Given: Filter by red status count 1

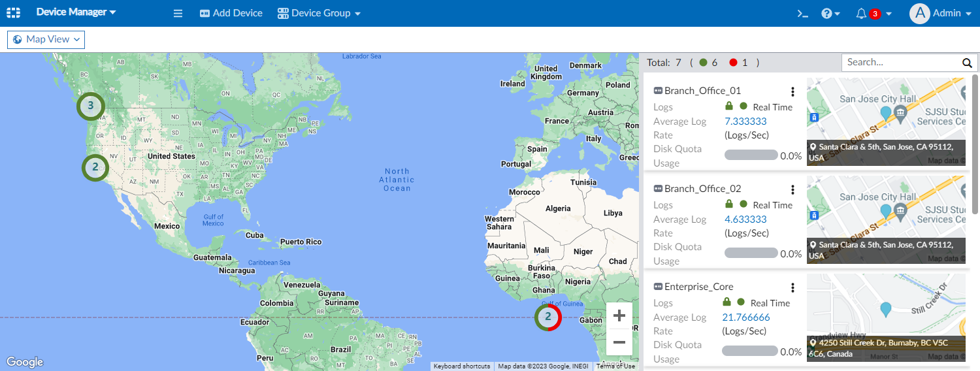Looking at the screenshot, I should [738, 63].
